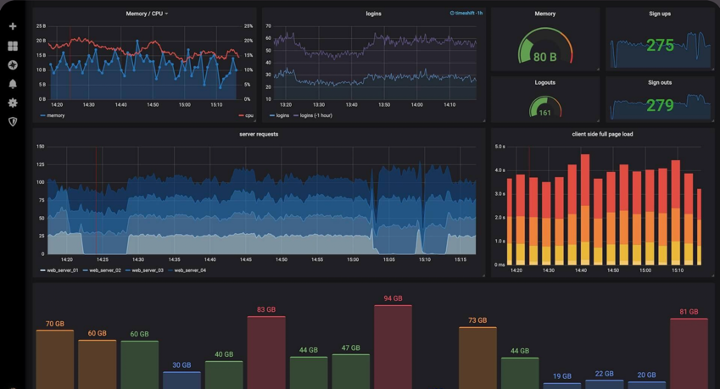Click the timeshift -1h indicator

(466, 13)
